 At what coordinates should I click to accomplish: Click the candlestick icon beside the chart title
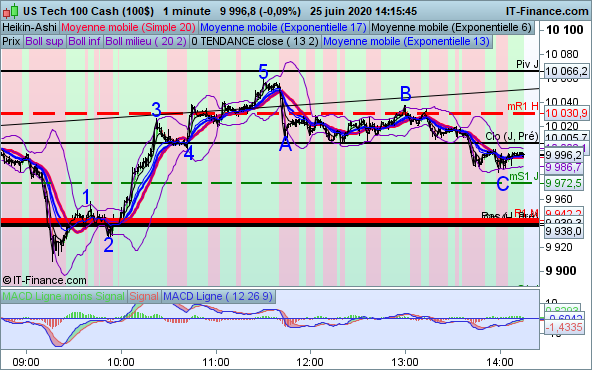(10, 11)
